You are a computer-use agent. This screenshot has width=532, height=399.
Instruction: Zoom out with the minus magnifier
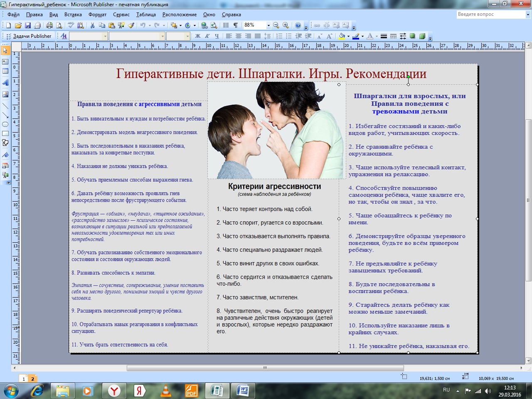coord(276,25)
